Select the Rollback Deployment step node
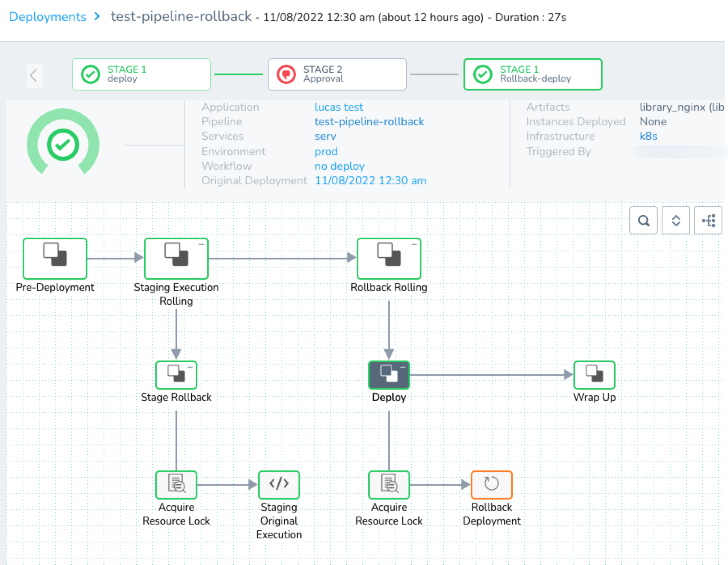The height and width of the screenshot is (565, 728). click(491, 485)
